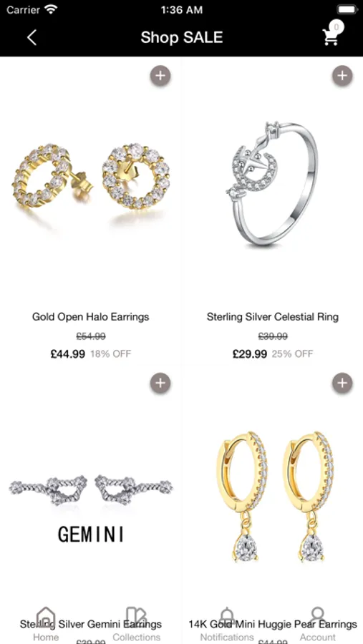
Task: Go back using the arrow icon
Action: click(32, 37)
